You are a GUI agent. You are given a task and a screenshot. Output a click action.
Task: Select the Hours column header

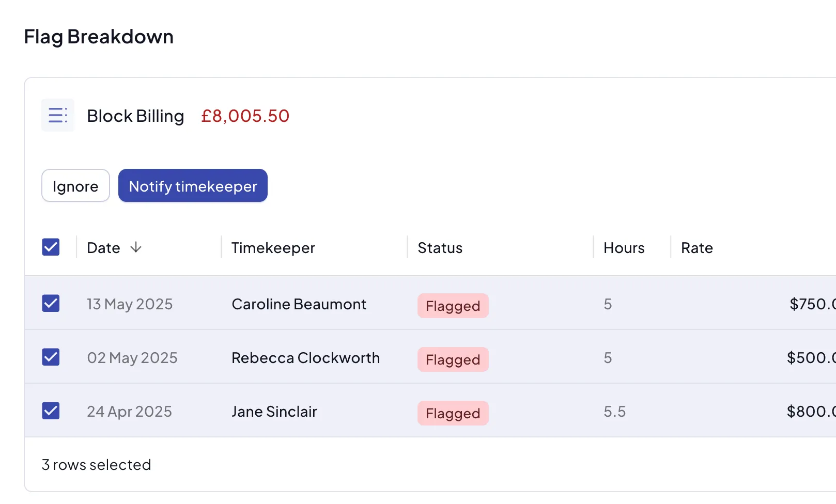pos(624,248)
